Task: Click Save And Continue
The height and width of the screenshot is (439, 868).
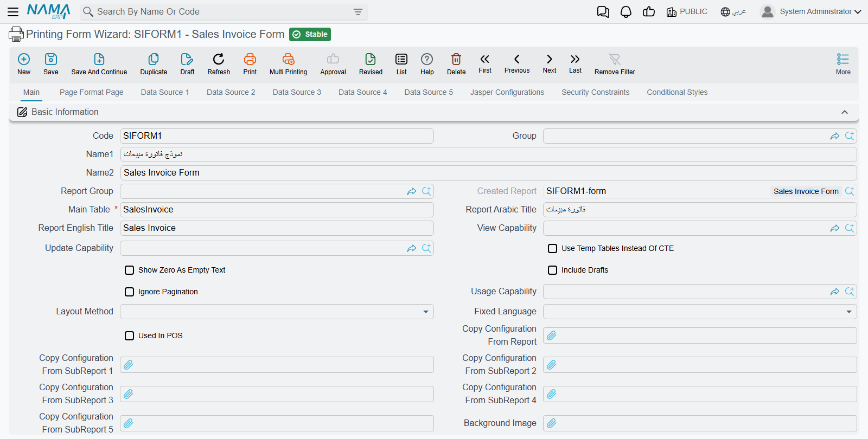Action: click(x=99, y=64)
